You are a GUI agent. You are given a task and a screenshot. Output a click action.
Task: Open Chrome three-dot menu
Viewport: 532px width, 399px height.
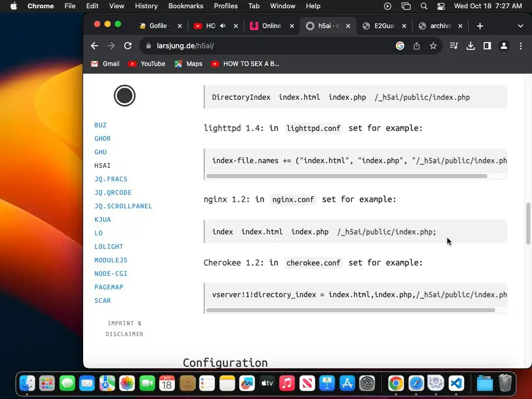click(521, 46)
